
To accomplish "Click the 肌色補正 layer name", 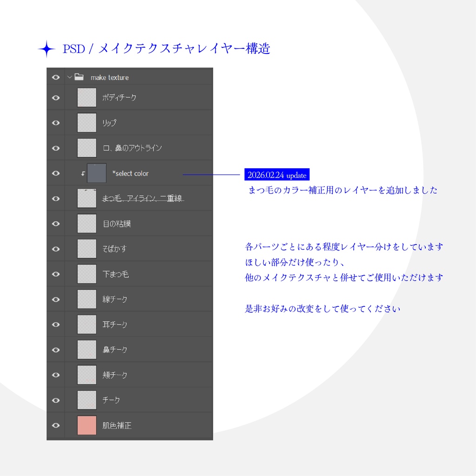I will click(117, 425).
